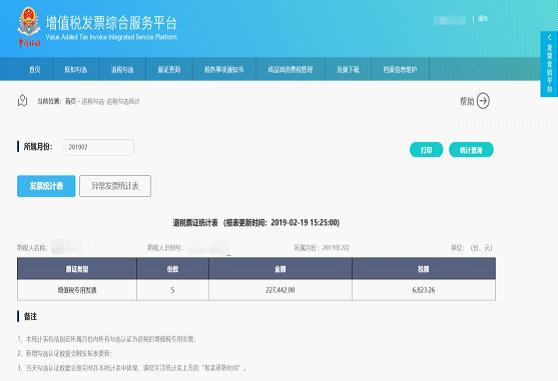The width and height of the screenshot is (558, 381).
Task: Click the 金额 column header
Action: (280, 269)
